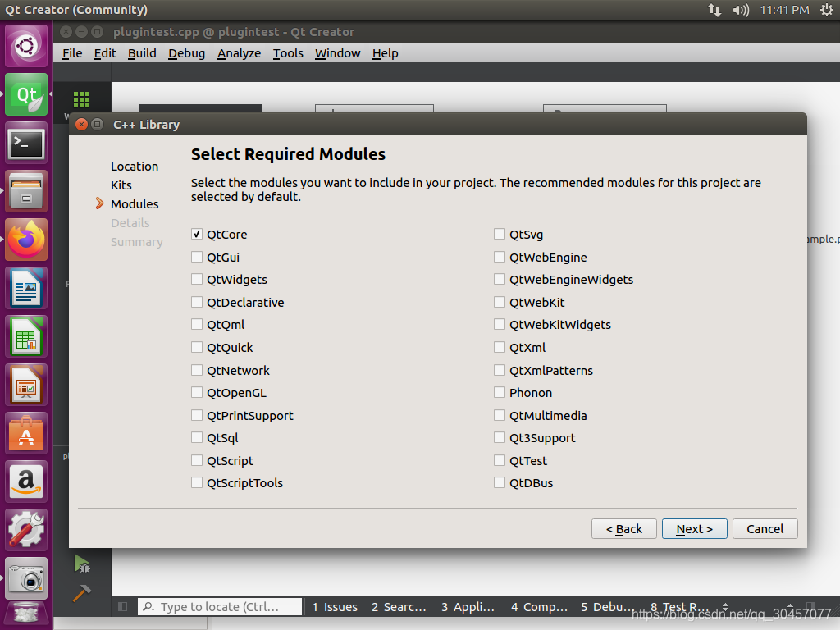This screenshot has width=840, height=630.
Task: Open Compile Output pane tab
Action: [x=539, y=606]
